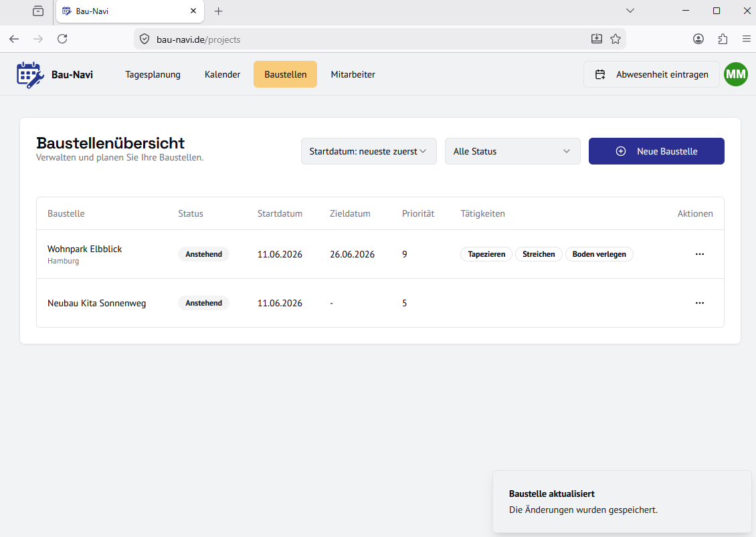756x537 pixels.
Task: Click the Bau-Navi brand name
Action: pyautogui.click(x=72, y=75)
